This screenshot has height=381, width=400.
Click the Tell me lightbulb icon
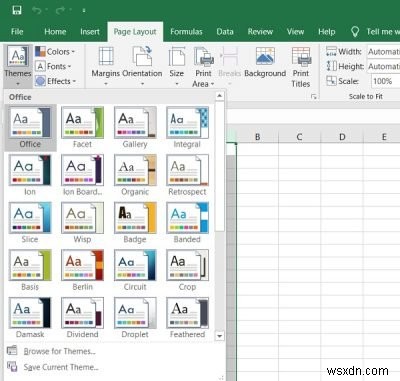point(355,32)
